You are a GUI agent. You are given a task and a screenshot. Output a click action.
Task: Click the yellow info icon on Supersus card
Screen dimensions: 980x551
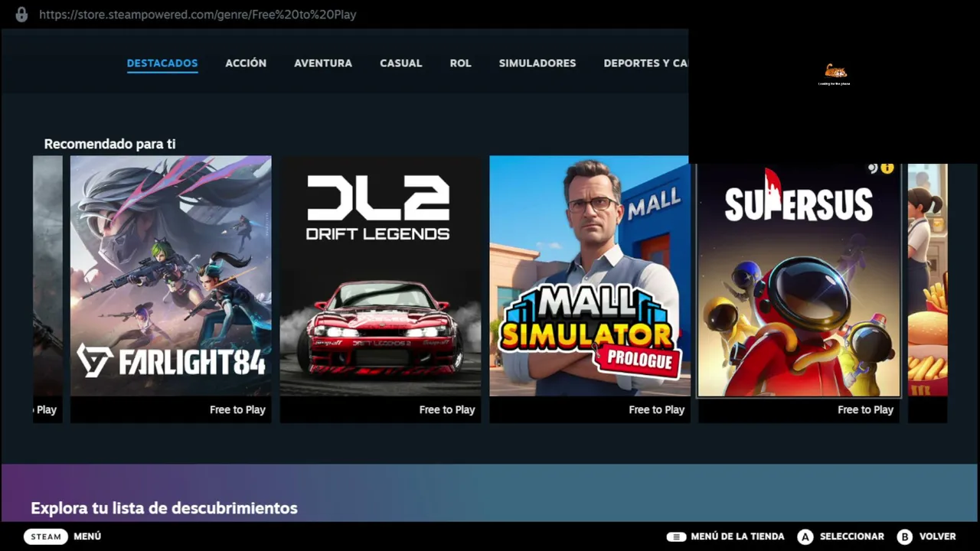click(887, 168)
